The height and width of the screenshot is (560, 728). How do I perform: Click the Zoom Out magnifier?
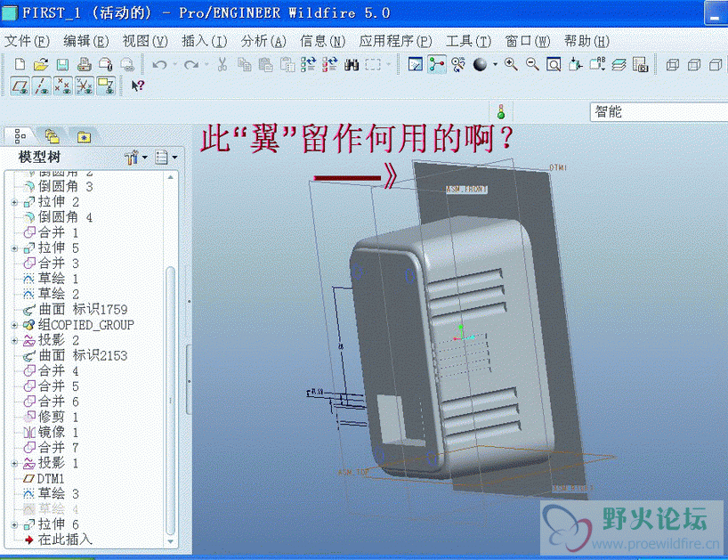[x=532, y=64]
